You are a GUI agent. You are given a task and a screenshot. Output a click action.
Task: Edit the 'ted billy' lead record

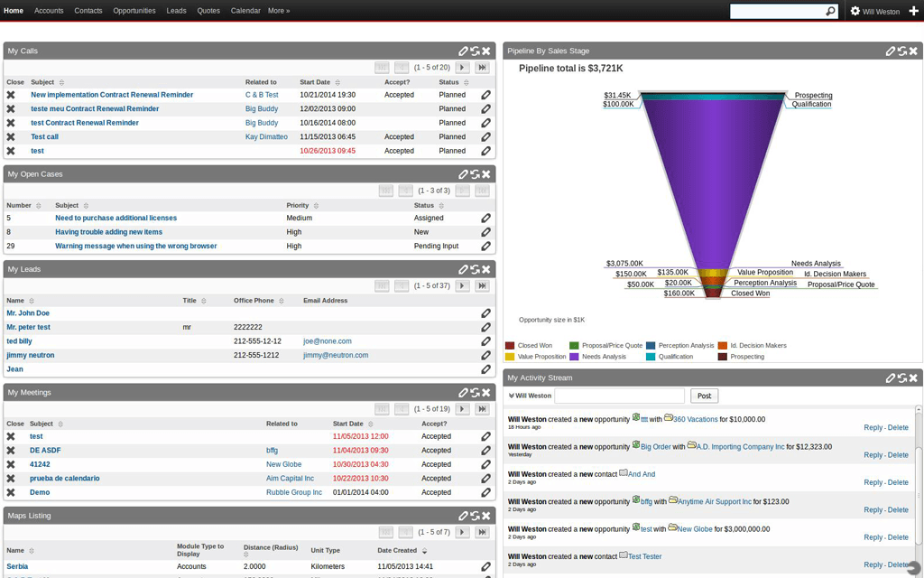tap(485, 341)
